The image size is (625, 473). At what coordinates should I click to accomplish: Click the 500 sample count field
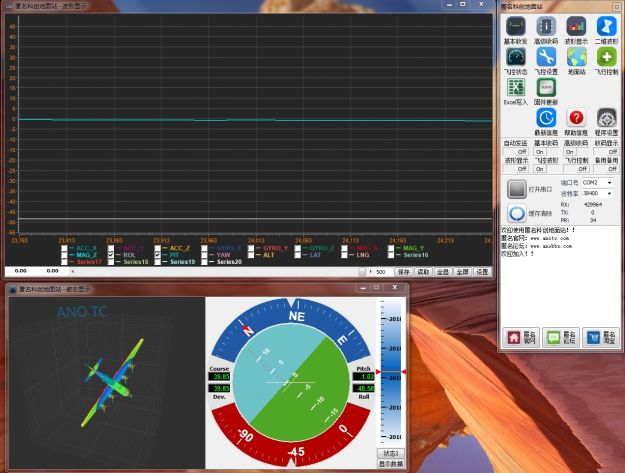[x=383, y=272]
